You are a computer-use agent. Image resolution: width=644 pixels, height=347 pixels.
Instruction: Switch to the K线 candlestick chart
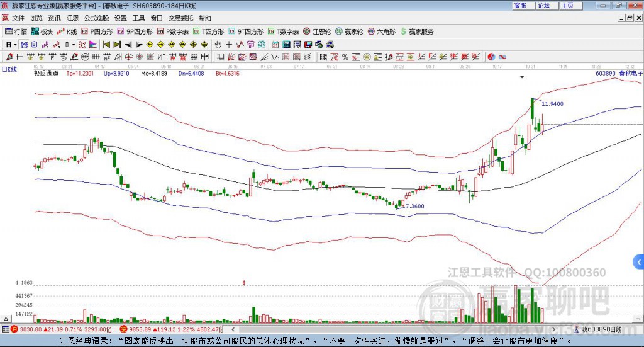coord(67,31)
